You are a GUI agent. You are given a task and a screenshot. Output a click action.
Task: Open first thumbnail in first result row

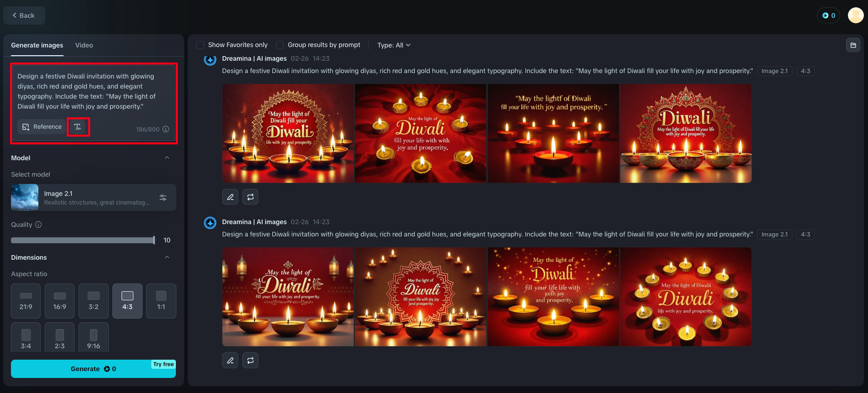(x=288, y=133)
